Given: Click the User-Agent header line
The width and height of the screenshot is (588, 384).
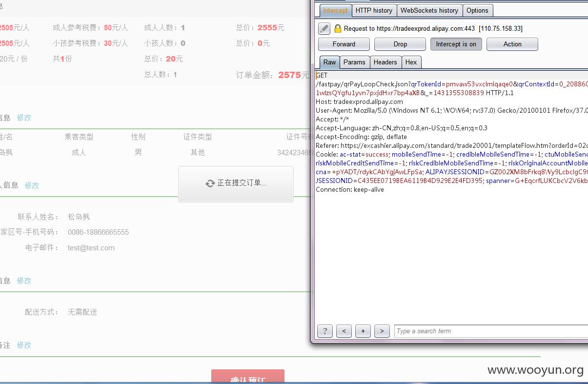Looking at the screenshot, I should pyautogui.click(x=452, y=110).
